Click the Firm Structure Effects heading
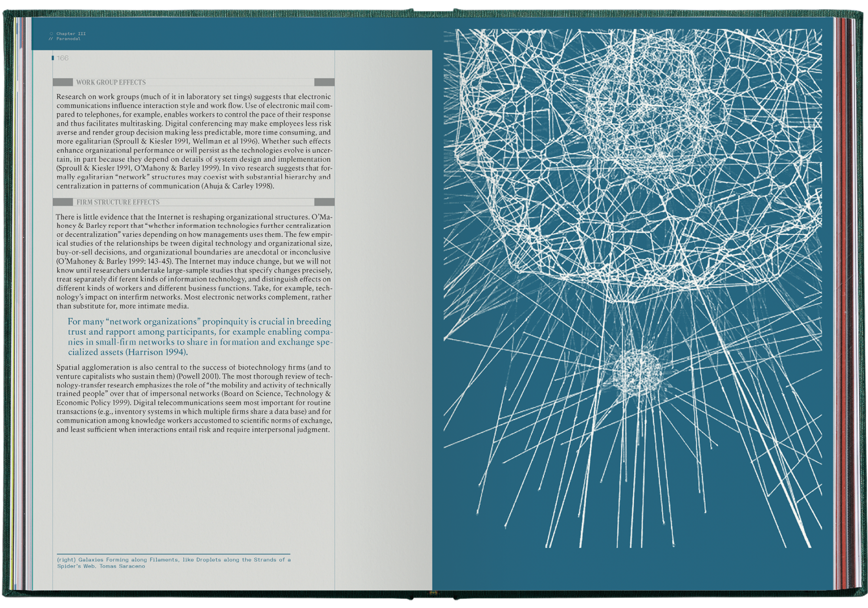The width and height of the screenshot is (868, 608). 118,202
